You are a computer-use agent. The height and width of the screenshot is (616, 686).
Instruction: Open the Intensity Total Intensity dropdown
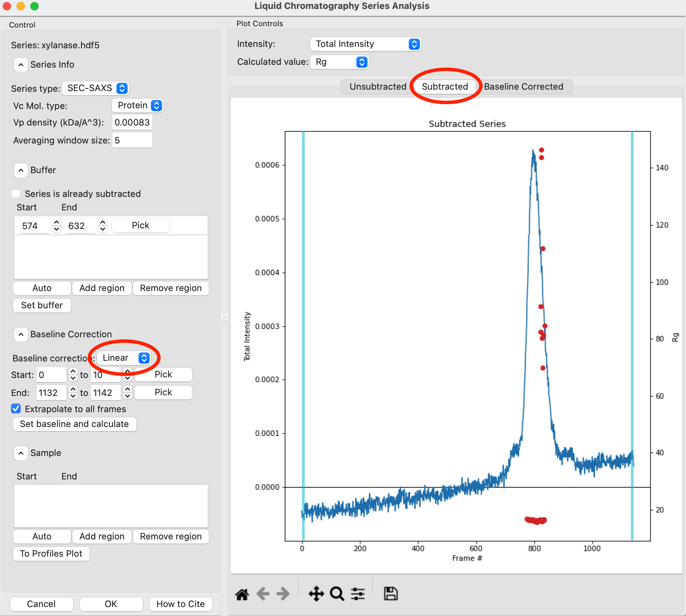365,44
